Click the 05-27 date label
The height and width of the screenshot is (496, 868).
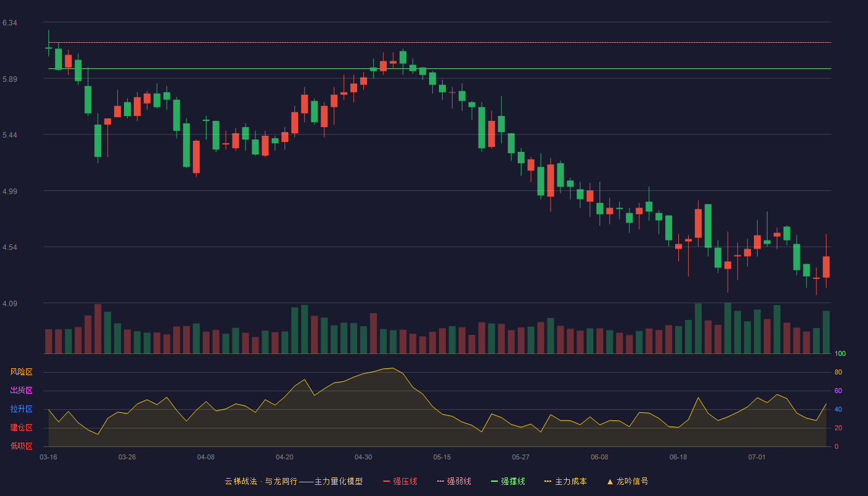[x=521, y=457]
